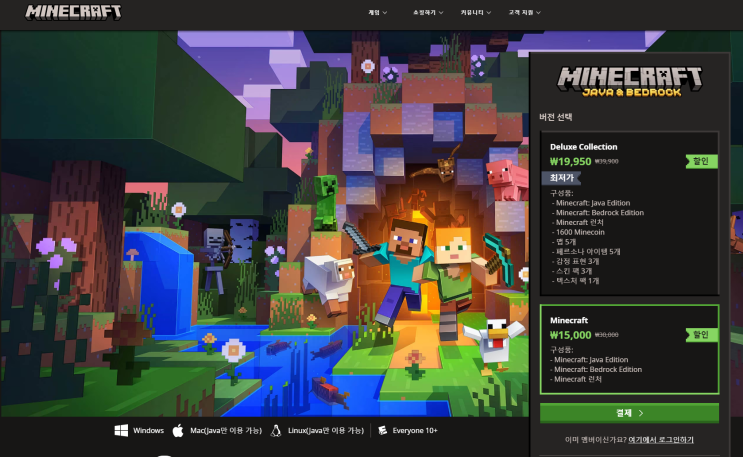Click the Minecraft Java & Bedrock logo

[629, 82]
